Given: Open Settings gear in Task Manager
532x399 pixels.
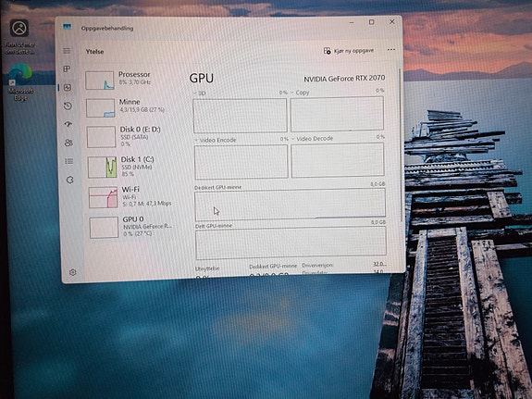Looking at the screenshot, I should pyautogui.click(x=72, y=272).
